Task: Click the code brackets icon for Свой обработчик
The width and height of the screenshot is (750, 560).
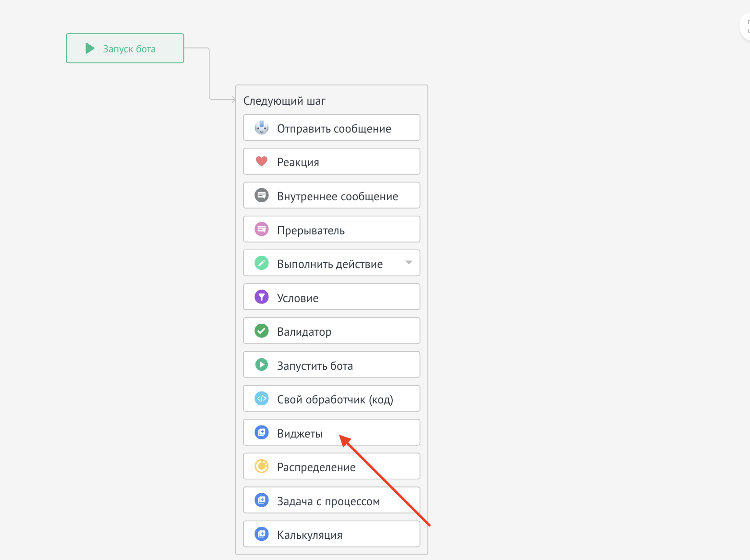Action: tap(262, 399)
